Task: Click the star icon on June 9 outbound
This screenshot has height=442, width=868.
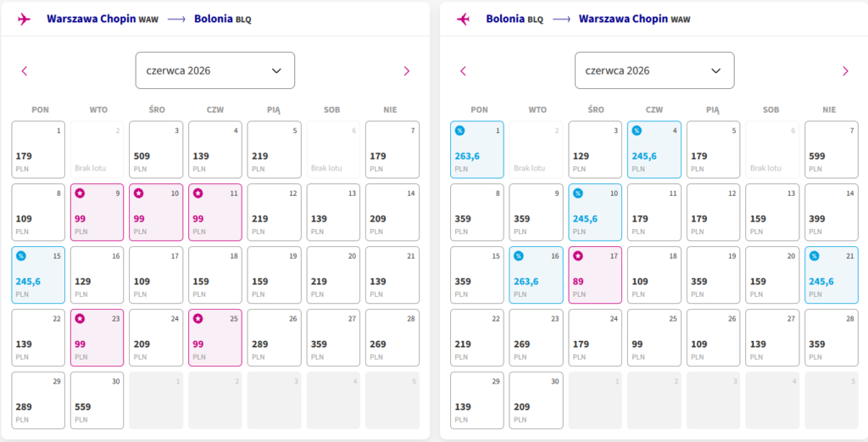Action: tap(80, 193)
